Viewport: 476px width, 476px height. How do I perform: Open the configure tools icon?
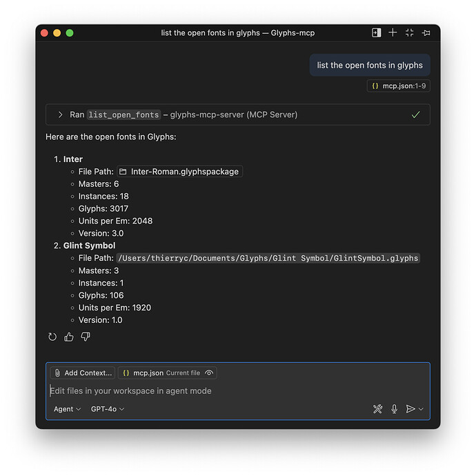click(x=377, y=409)
